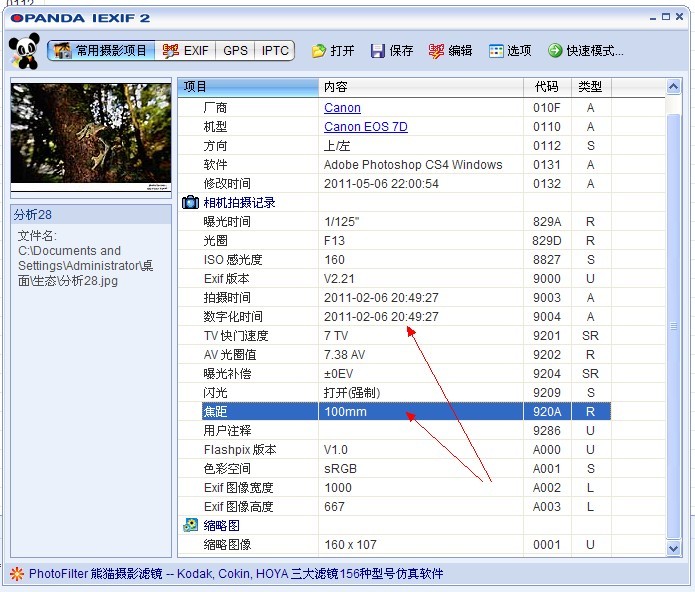Viewport: 695px width, 592px height.
Task: Select the 机型 row label
Action: pyautogui.click(x=215, y=127)
